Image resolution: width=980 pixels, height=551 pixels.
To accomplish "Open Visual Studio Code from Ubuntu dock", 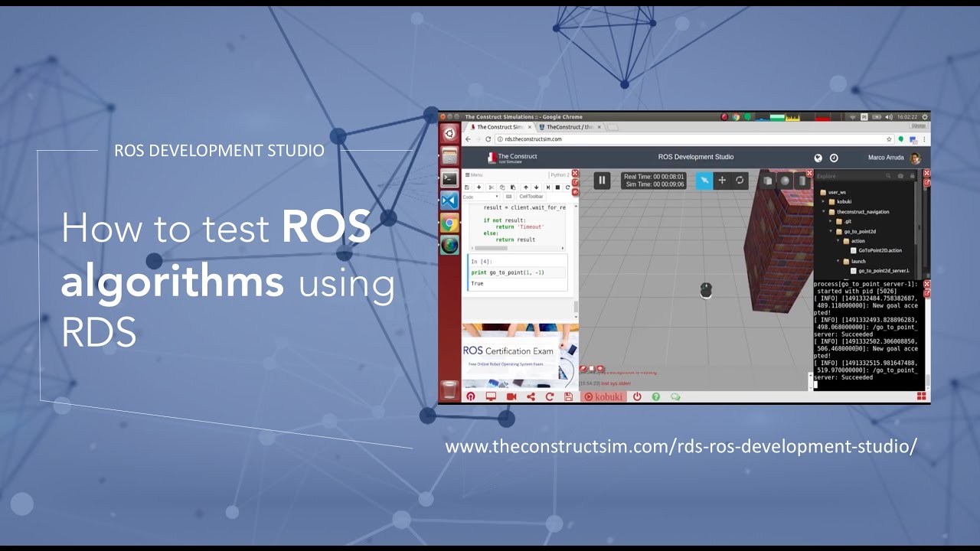I will [x=449, y=201].
